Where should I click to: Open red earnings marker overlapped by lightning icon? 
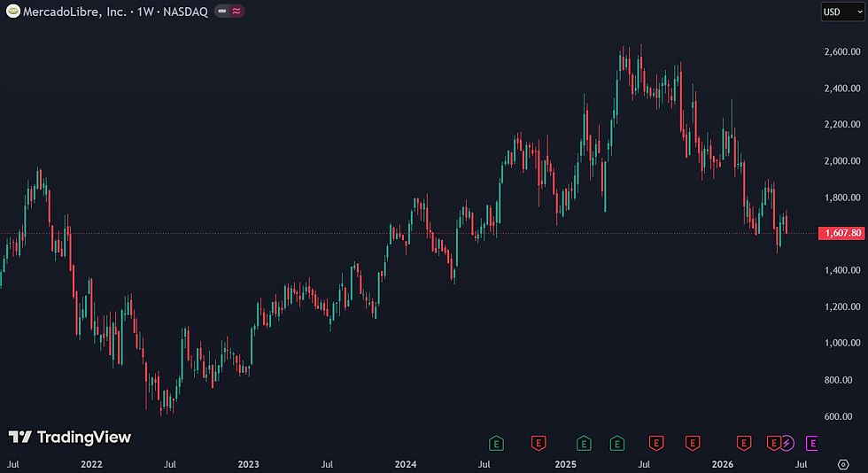[x=772, y=443]
